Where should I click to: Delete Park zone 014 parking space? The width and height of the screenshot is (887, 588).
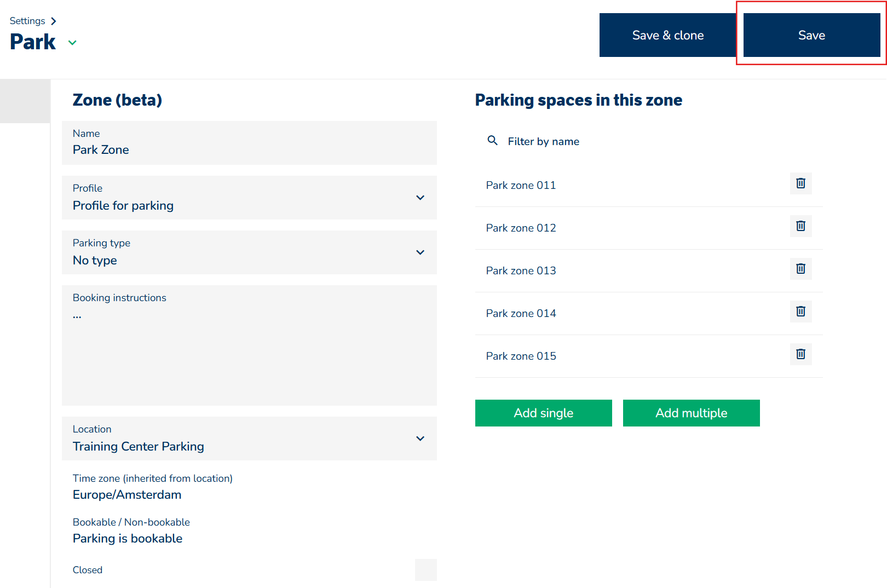(800, 312)
